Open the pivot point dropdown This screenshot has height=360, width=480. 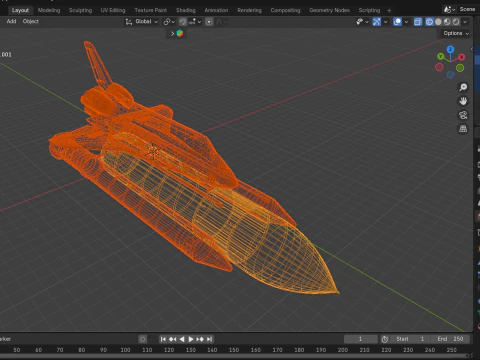pos(169,22)
